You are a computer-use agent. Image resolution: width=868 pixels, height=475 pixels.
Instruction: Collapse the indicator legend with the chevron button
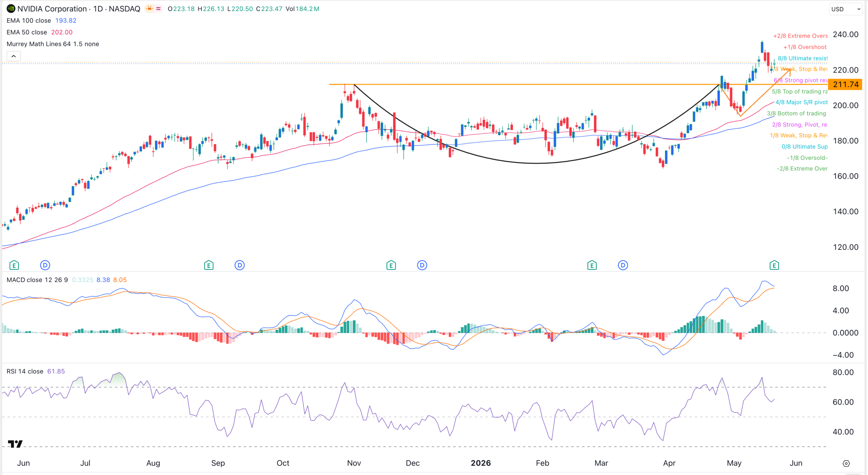tap(14, 56)
